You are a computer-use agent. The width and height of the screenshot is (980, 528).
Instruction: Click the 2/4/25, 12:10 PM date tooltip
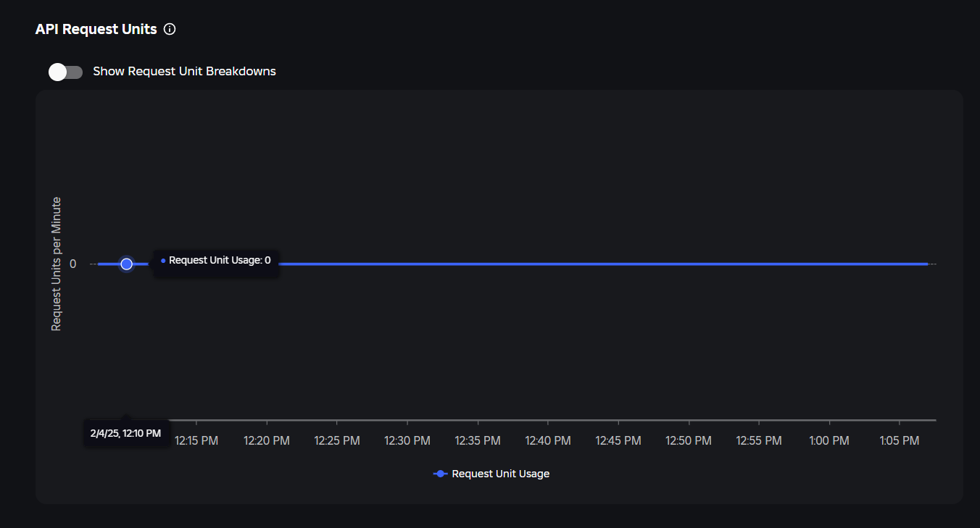[x=126, y=433]
